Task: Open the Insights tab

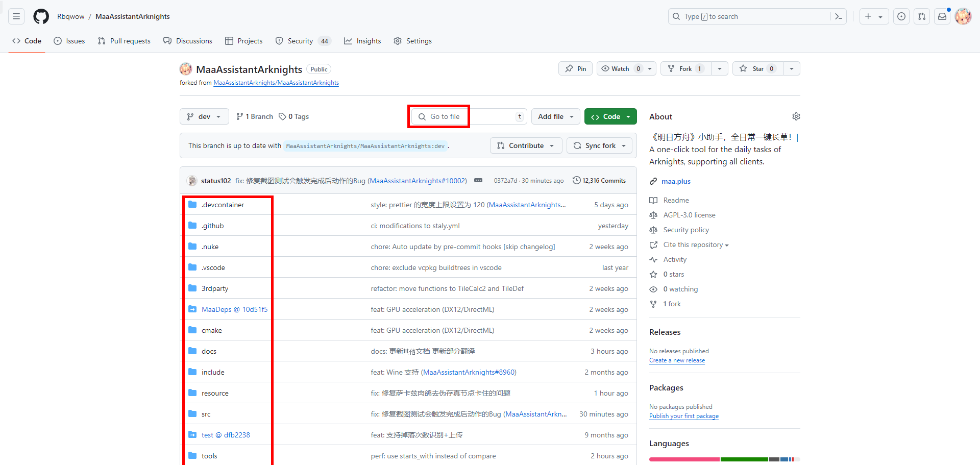Action: (362, 41)
